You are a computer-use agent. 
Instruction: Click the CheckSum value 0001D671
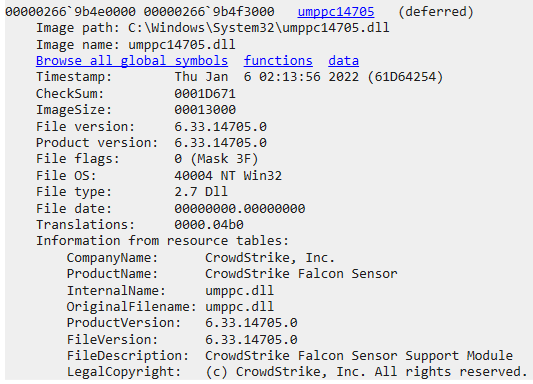205,93
